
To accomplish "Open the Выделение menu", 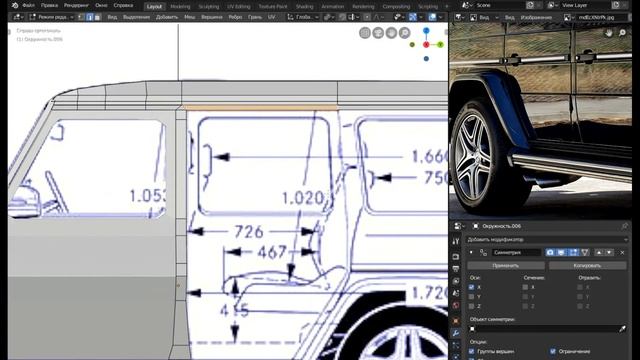I will 136,17.
